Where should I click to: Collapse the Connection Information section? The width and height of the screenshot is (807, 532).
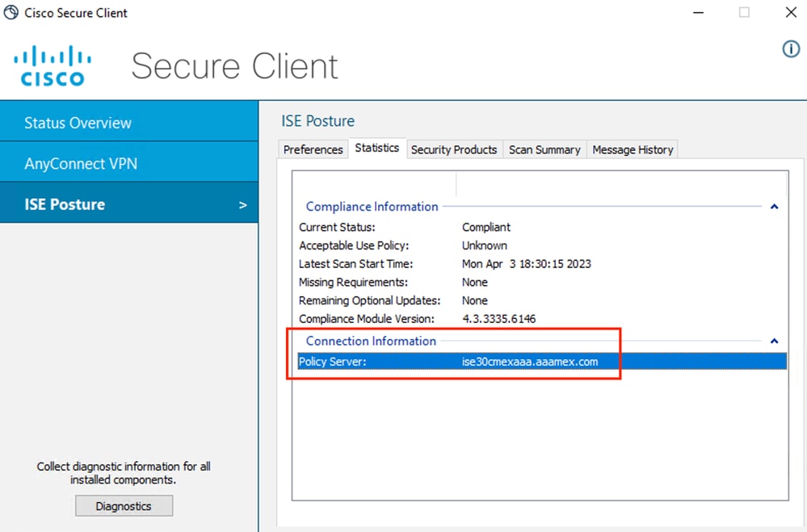point(774,340)
